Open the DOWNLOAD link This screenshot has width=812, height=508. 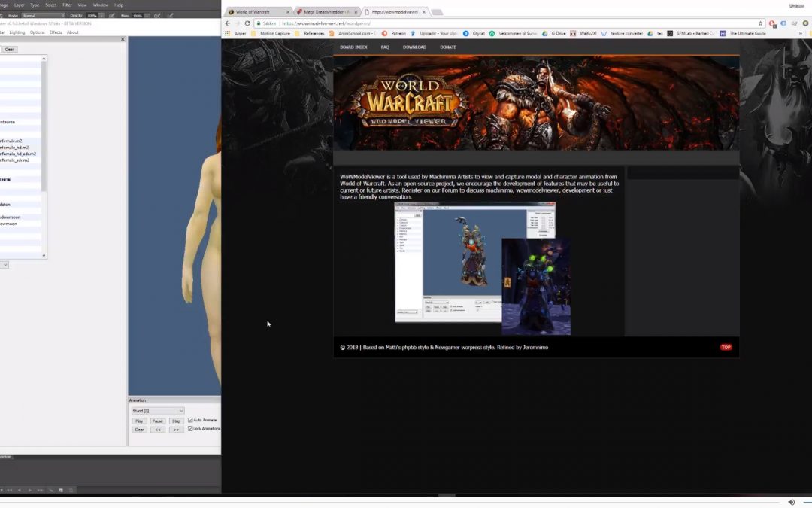point(414,47)
